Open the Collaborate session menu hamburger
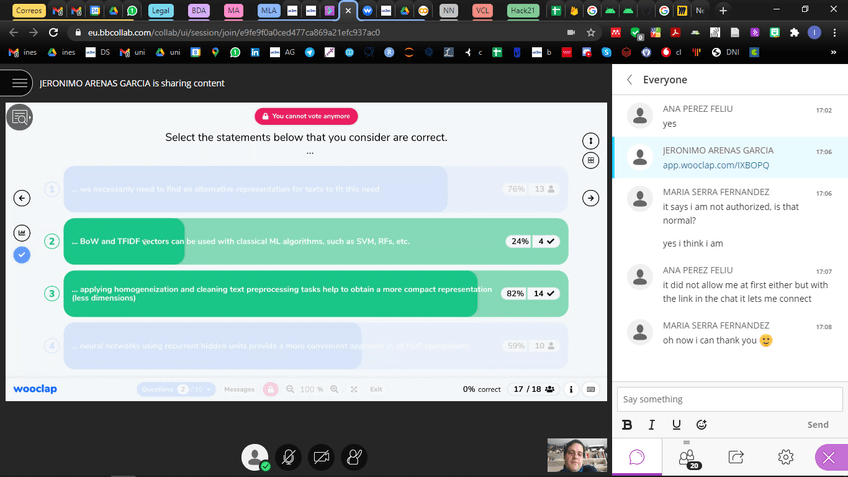This screenshot has width=848, height=477. click(x=19, y=83)
